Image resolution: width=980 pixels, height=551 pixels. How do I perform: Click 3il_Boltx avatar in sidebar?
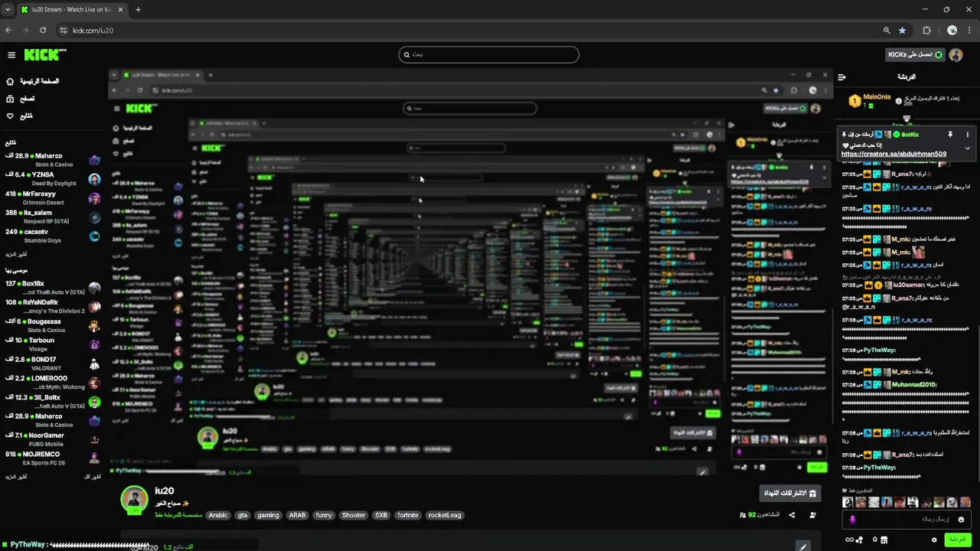(x=94, y=402)
